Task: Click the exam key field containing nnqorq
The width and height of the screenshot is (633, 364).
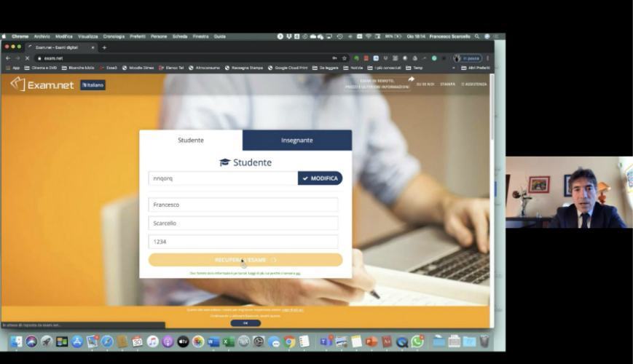Action: tap(222, 178)
